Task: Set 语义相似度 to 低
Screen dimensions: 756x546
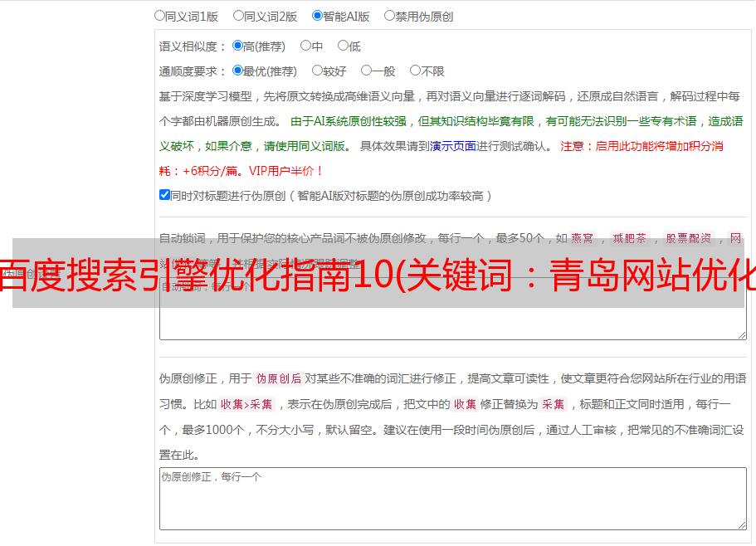Action: click(343, 46)
